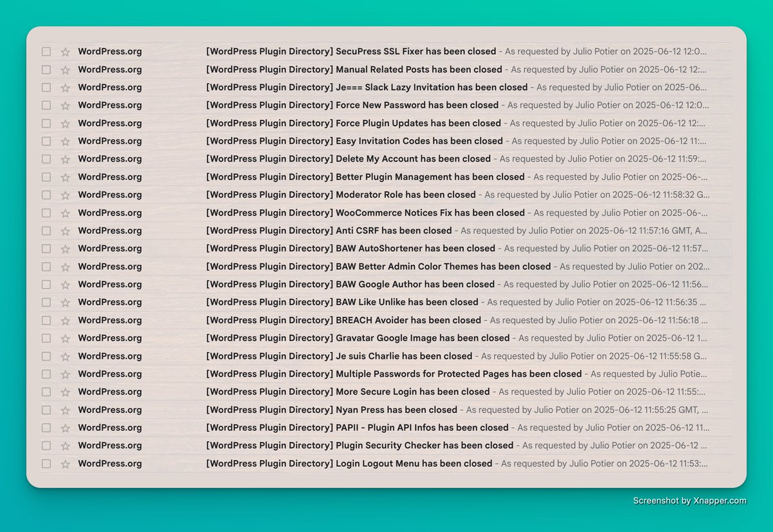The height and width of the screenshot is (532, 773).
Task: Star the Delete My Account email
Action: pyautogui.click(x=65, y=159)
